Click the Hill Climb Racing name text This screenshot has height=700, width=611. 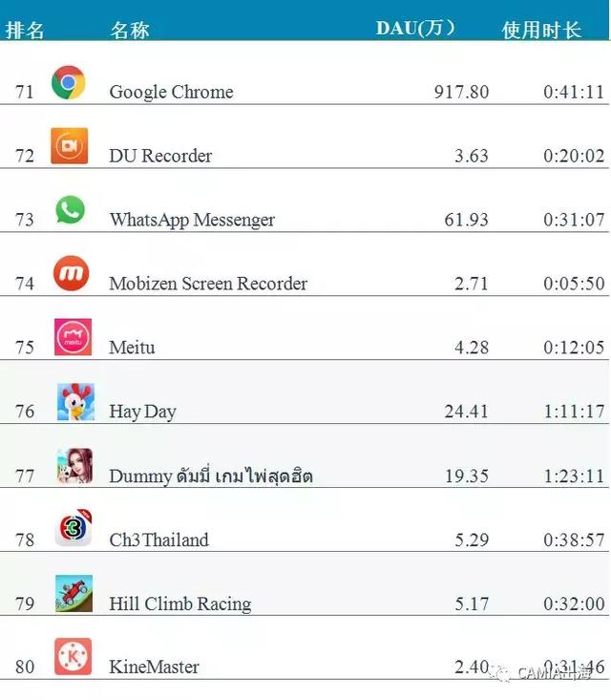(180, 605)
